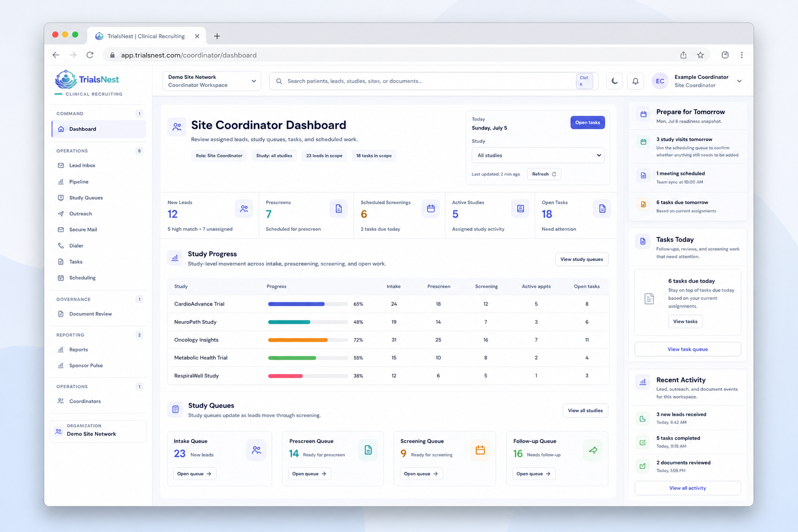Click the Reports chart icon
Viewport: 798px width, 532px height.
[x=61, y=350]
